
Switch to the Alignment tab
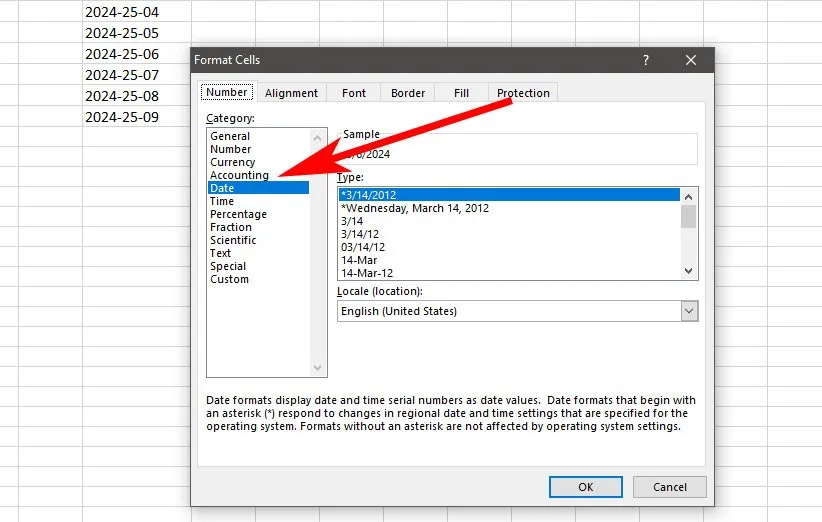pos(291,93)
